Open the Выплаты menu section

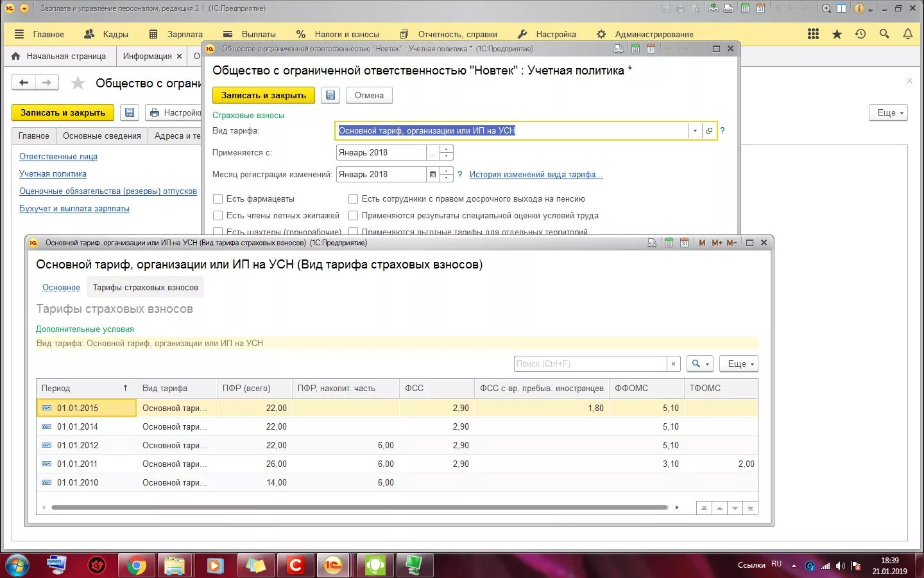[x=250, y=34]
